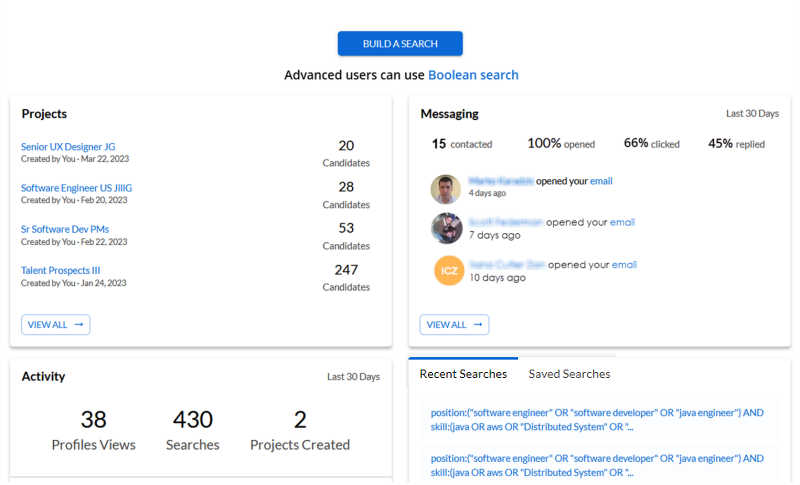
Task: Click the 38 Profiles Views figure
Action: [93, 431]
